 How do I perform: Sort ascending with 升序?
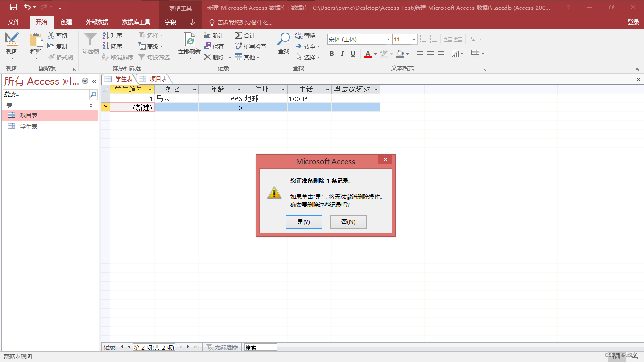tap(113, 36)
